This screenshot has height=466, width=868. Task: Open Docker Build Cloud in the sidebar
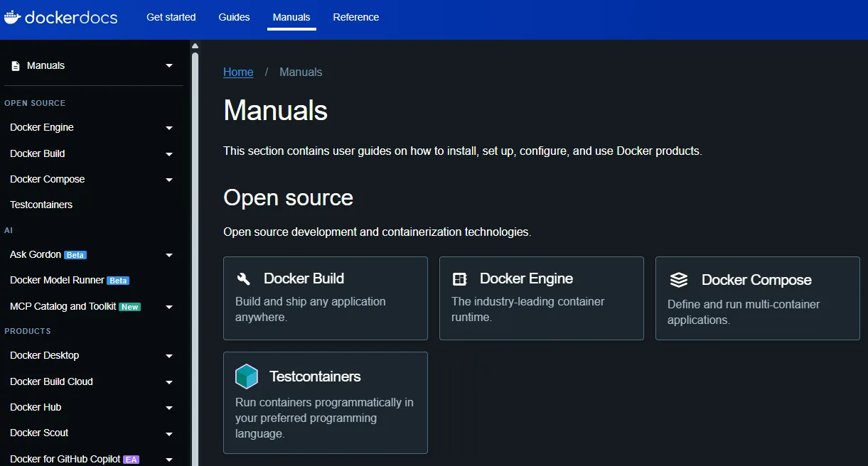[x=51, y=381]
